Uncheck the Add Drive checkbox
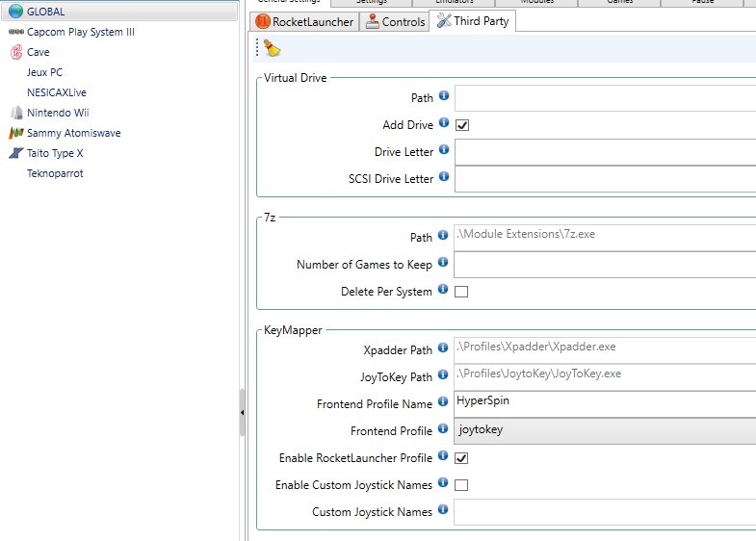Image resolution: width=756 pixels, height=541 pixels. 462,125
